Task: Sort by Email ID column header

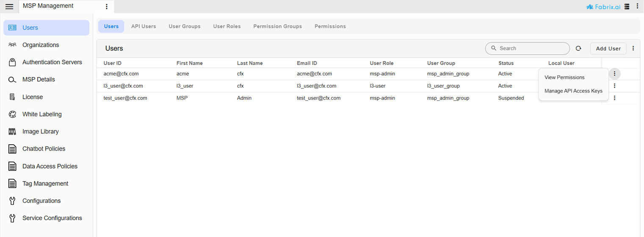Action: pos(307,63)
